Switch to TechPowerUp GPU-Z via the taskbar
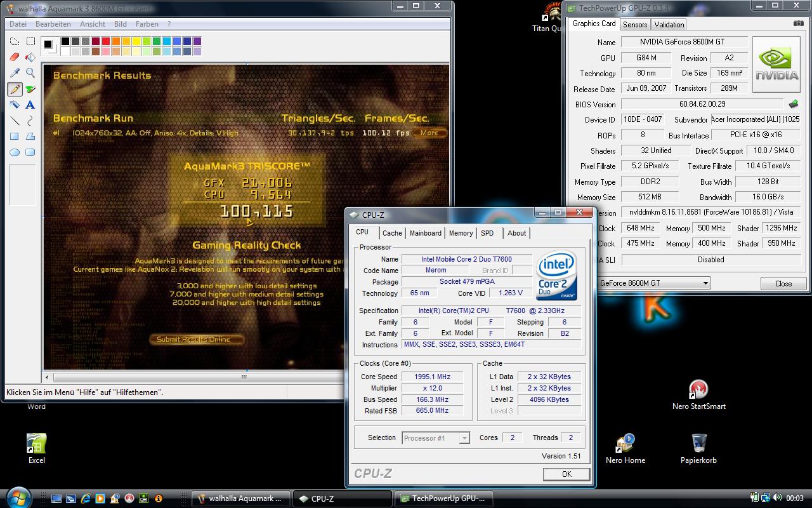 [x=443, y=498]
